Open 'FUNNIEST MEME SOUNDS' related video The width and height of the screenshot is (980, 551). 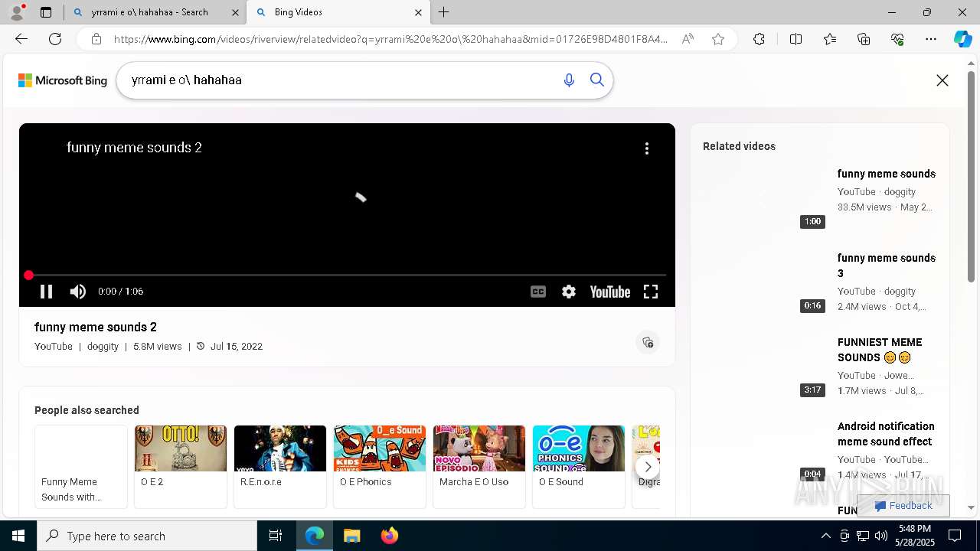[x=880, y=350]
